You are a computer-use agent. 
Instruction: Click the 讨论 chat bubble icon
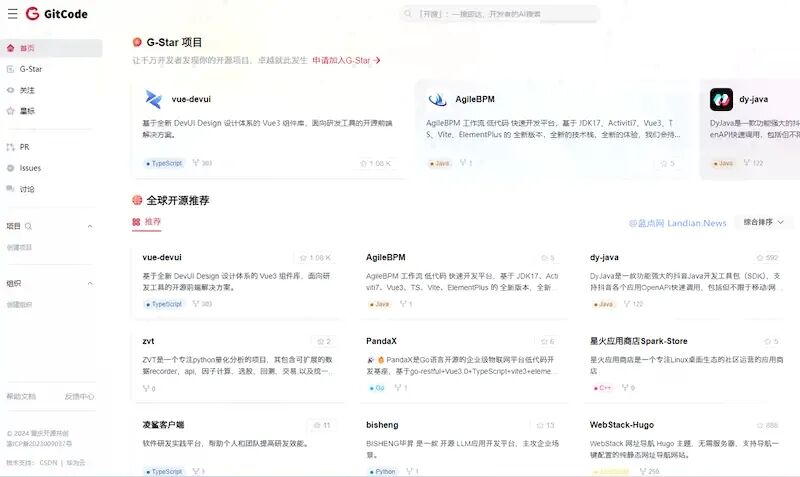[x=10, y=189]
